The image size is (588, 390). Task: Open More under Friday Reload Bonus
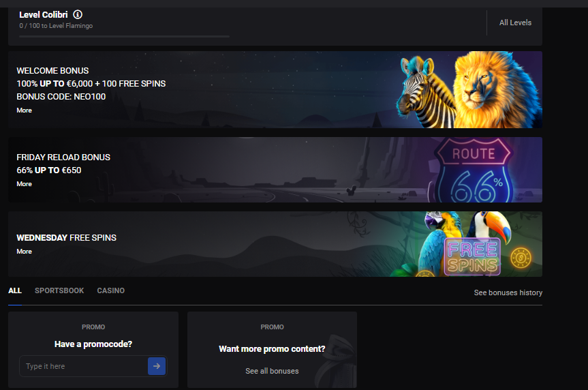point(25,184)
